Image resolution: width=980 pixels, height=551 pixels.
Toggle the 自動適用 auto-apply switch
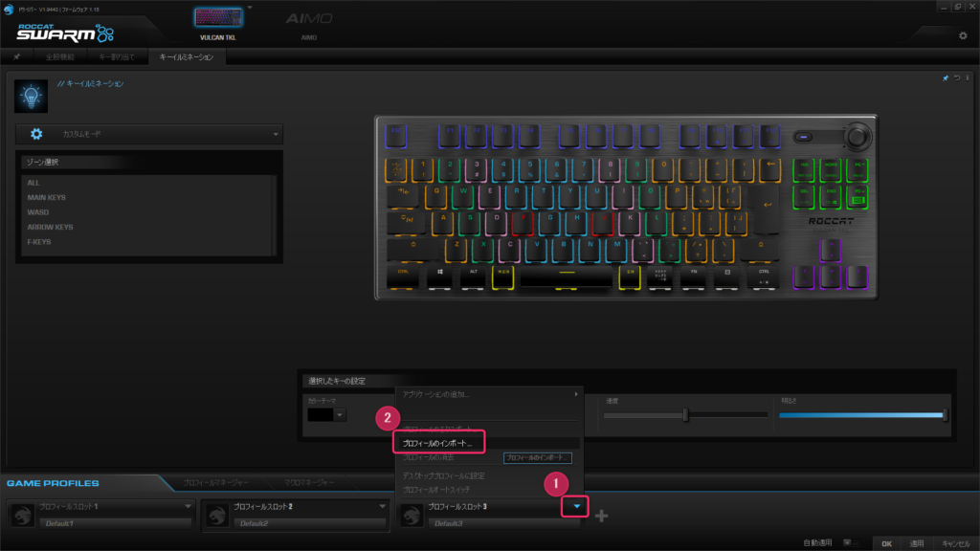(851, 543)
